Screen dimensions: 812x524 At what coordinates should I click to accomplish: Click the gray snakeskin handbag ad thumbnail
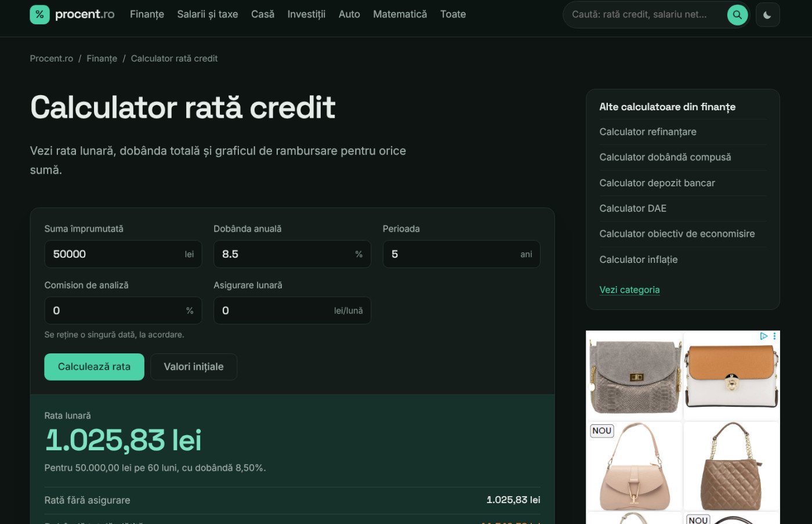tap(635, 376)
